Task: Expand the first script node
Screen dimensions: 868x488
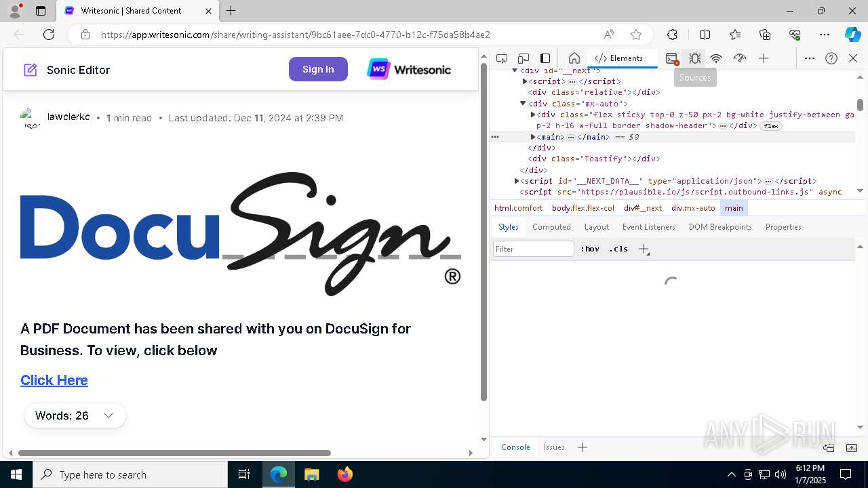Action: (x=525, y=81)
